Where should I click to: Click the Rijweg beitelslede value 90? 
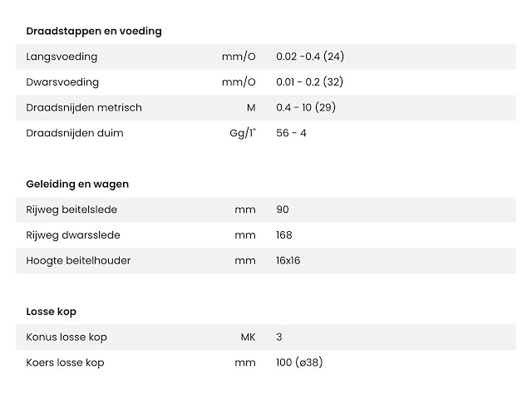[283, 209]
